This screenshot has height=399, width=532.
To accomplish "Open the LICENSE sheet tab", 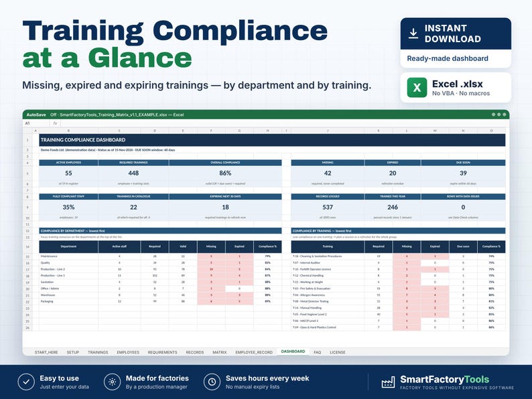I will pyautogui.click(x=338, y=353).
